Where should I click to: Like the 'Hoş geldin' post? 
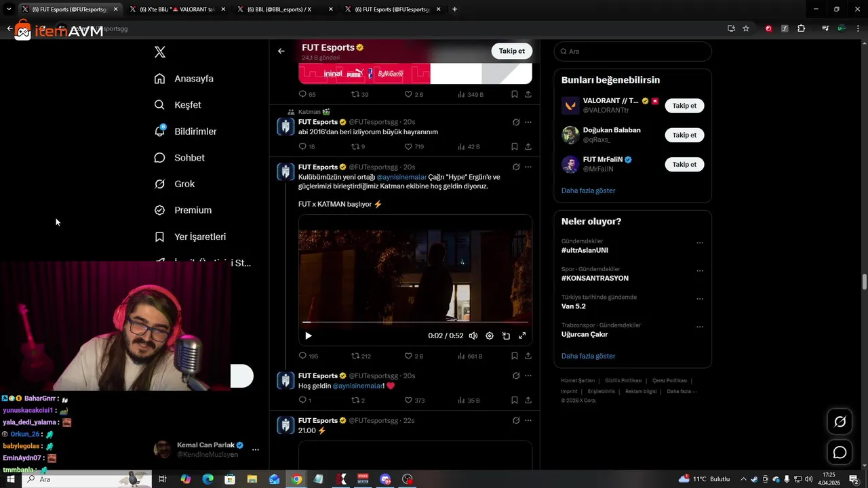pos(414,401)
